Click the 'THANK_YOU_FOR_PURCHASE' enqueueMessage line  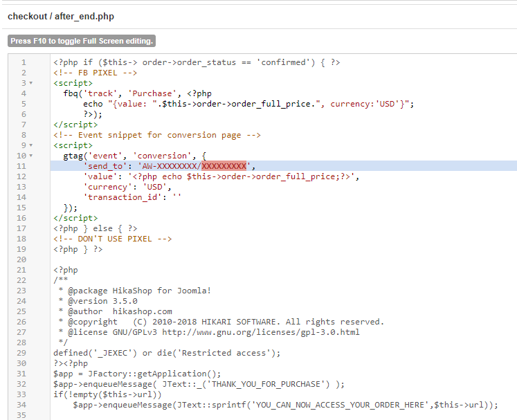(199, 385)
